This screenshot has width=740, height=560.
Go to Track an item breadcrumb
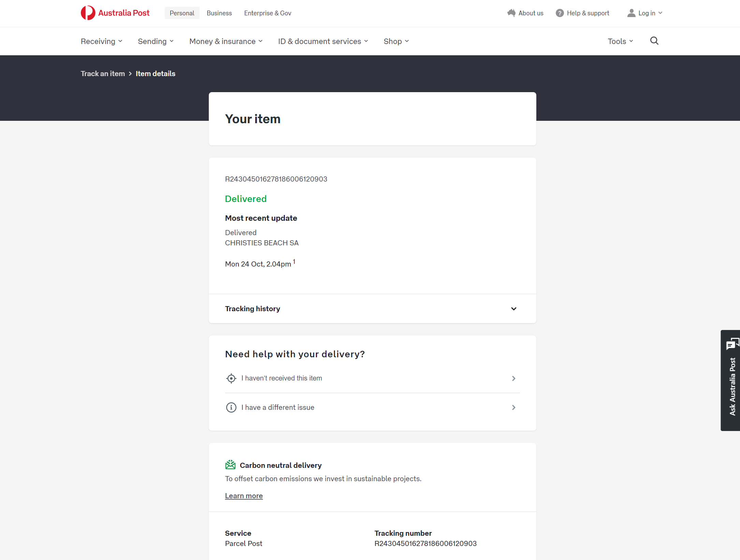click(103, 74)
